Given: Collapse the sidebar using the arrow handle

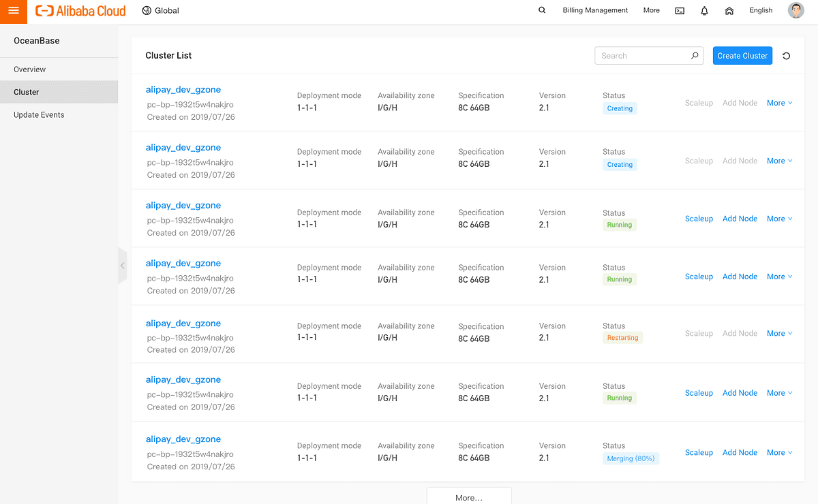Looking at the screenshot, I should 123,266.
